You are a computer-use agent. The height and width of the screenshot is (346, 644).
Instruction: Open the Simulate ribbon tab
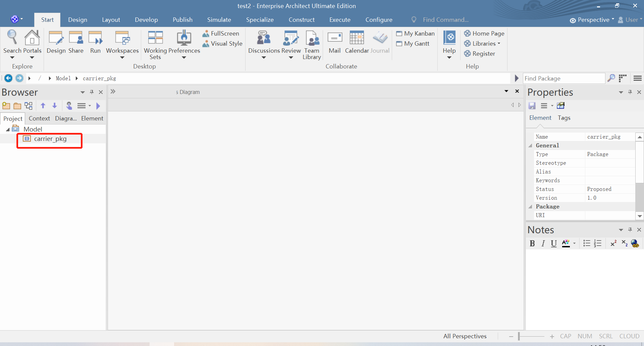(219, 20)
